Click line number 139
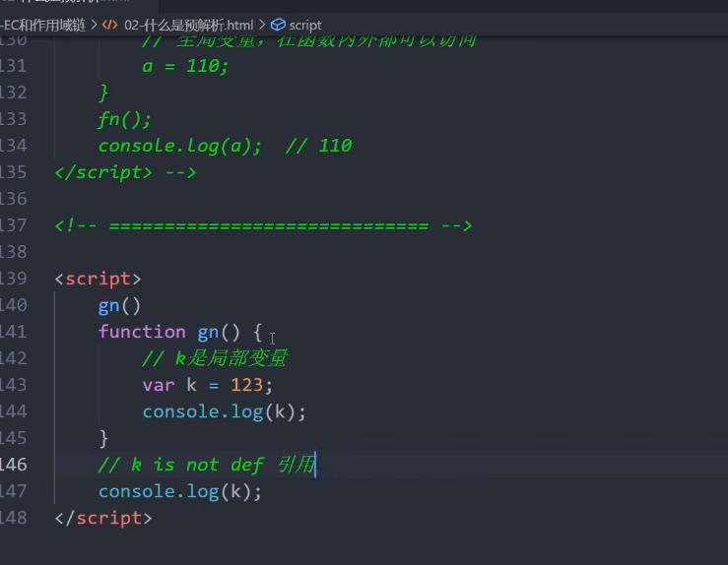The width and height of the screenshot is (728, 565). tap(13, 279)
